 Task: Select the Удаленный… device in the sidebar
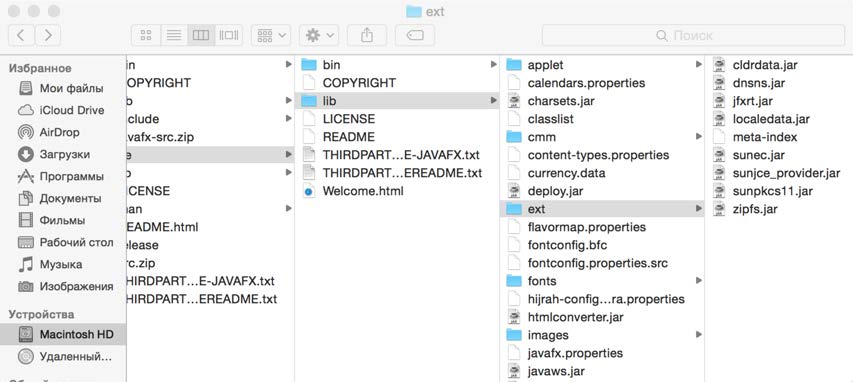pyautogui.click(x=63, y=356)
